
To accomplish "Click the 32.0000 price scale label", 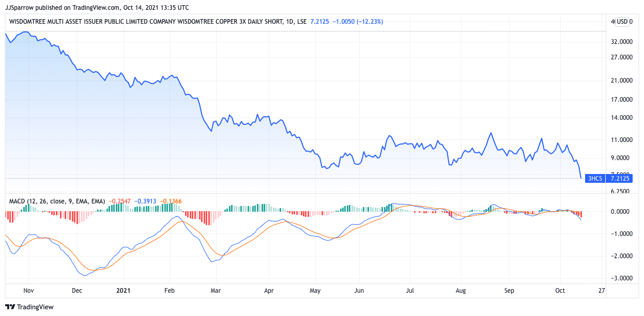I will tap(622, 42).
